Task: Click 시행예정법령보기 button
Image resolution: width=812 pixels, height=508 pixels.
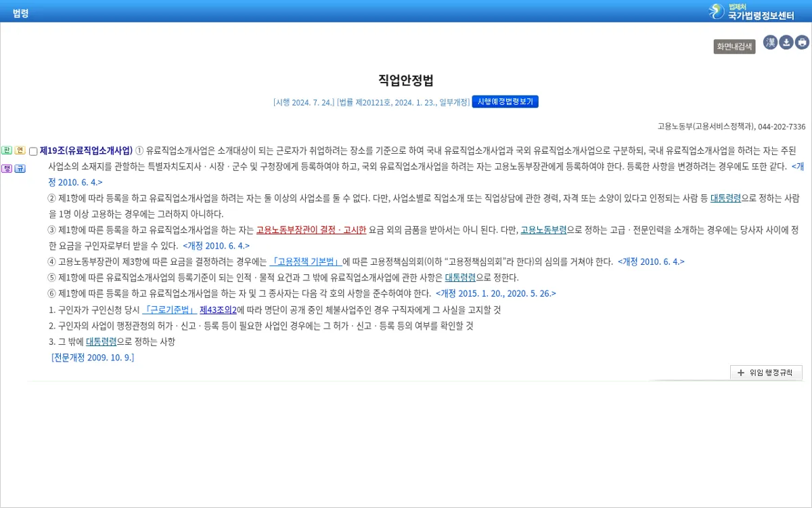Action: [x=505, y=102]
